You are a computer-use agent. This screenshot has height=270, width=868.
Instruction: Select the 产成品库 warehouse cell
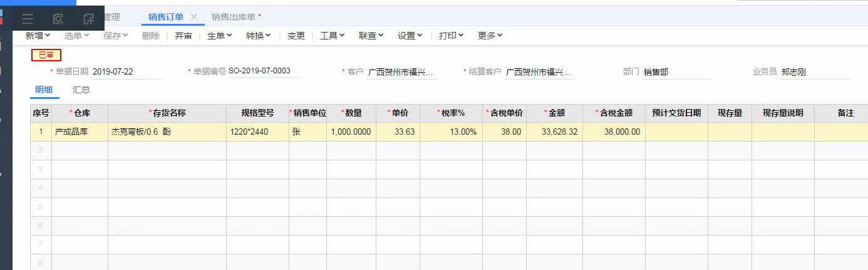click(x=80, y=132)
